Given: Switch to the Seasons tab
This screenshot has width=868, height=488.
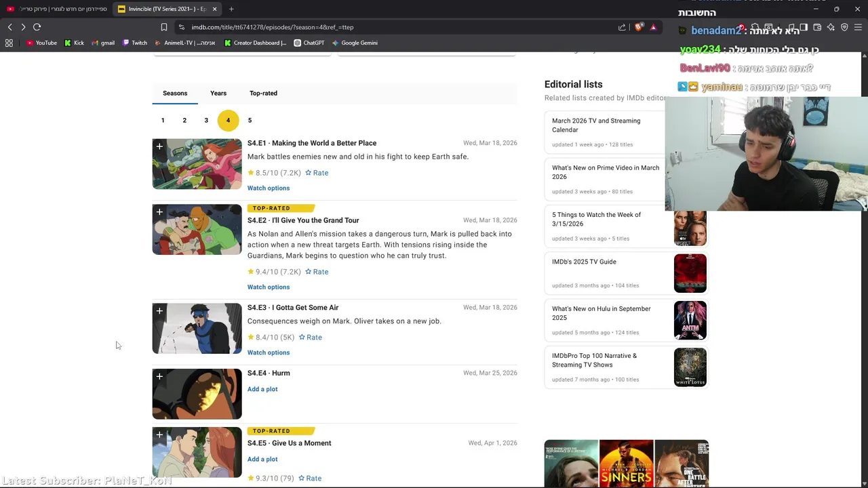Looking at the screenshot, I should pos(175,94).
